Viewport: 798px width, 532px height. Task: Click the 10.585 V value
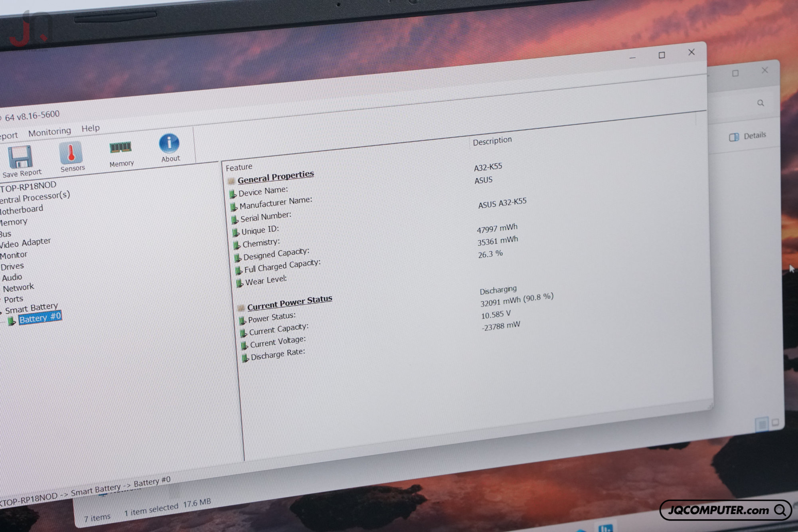496,314
